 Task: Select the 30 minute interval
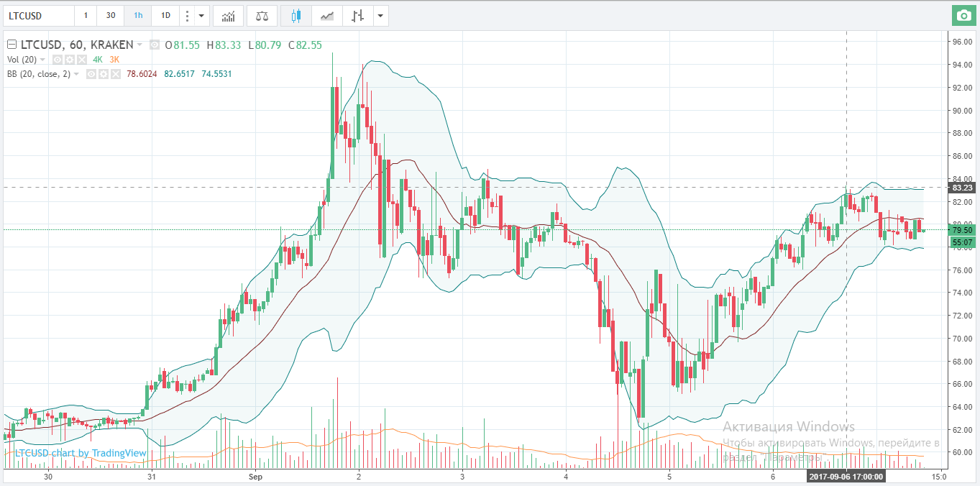tap(110, 15)
